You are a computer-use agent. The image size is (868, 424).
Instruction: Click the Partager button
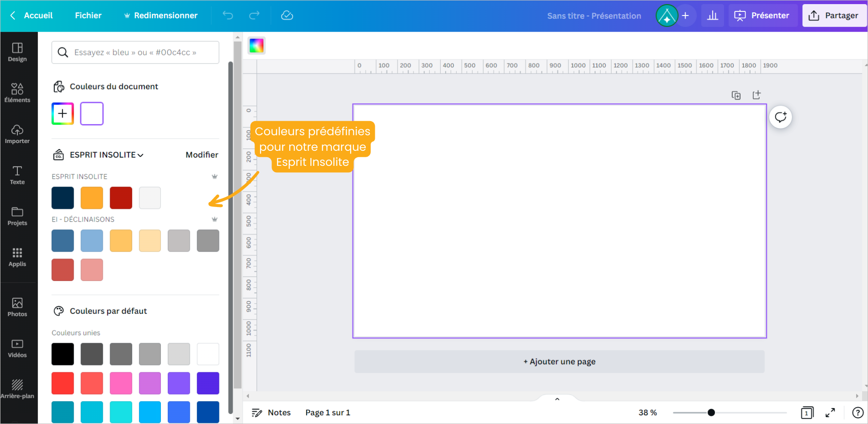point(834,16)
